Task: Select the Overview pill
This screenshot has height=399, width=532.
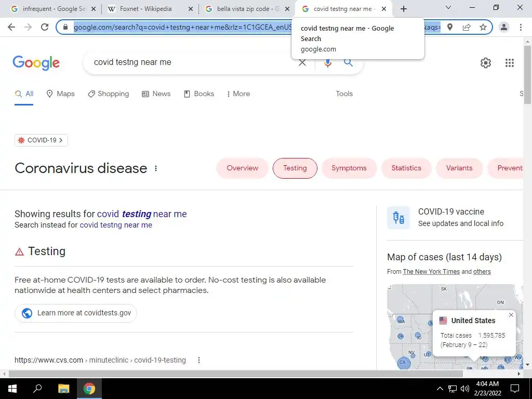Action: 242,168
